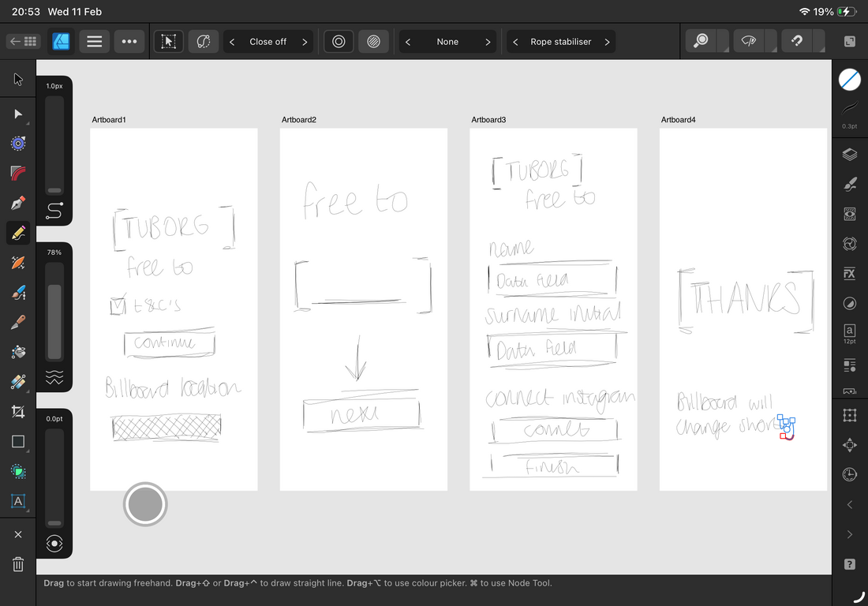Open the FX layer effects panel
The height and width of the screenshot is (606, 868).
(849, 274)
